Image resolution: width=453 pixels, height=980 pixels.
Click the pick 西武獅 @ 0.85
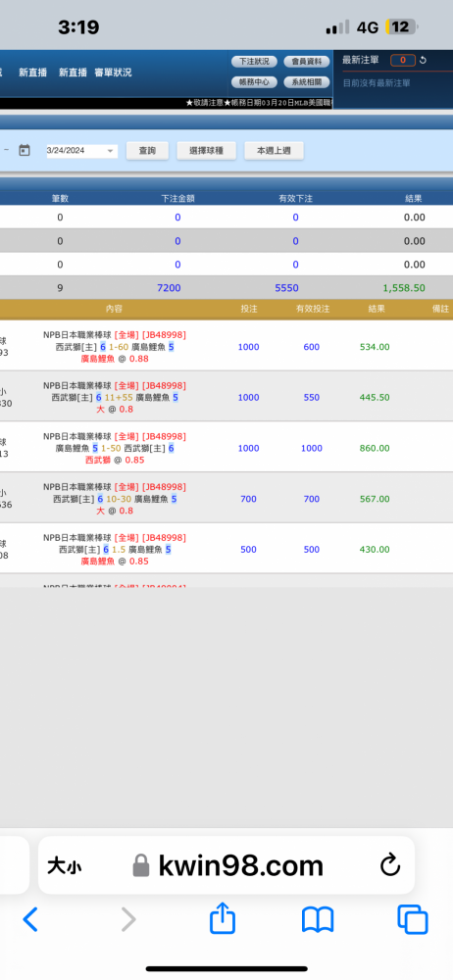(x=115, y=460)
